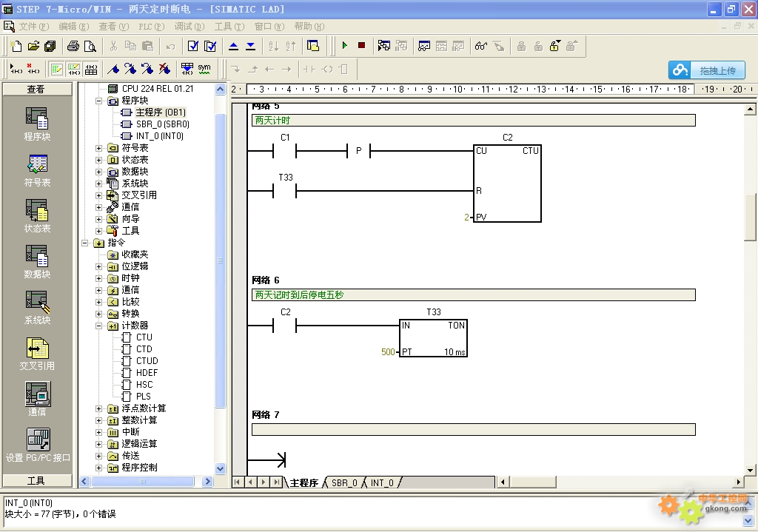Switch to the SBR_0 editor tab
The width and height of the screenshot is (758, 532).
pyautogui.click(x=344, y=482)
